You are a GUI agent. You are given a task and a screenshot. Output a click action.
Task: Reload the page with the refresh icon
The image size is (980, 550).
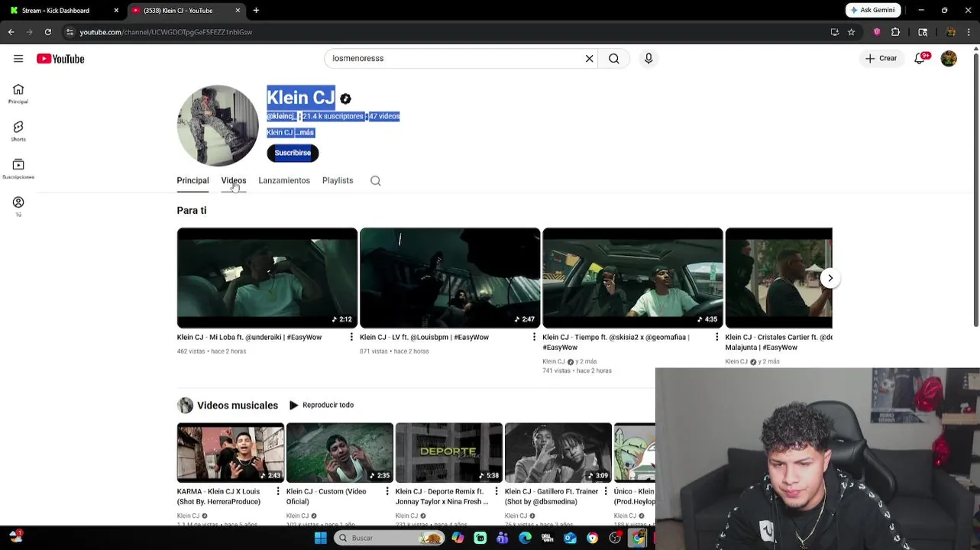click(48, 32)
